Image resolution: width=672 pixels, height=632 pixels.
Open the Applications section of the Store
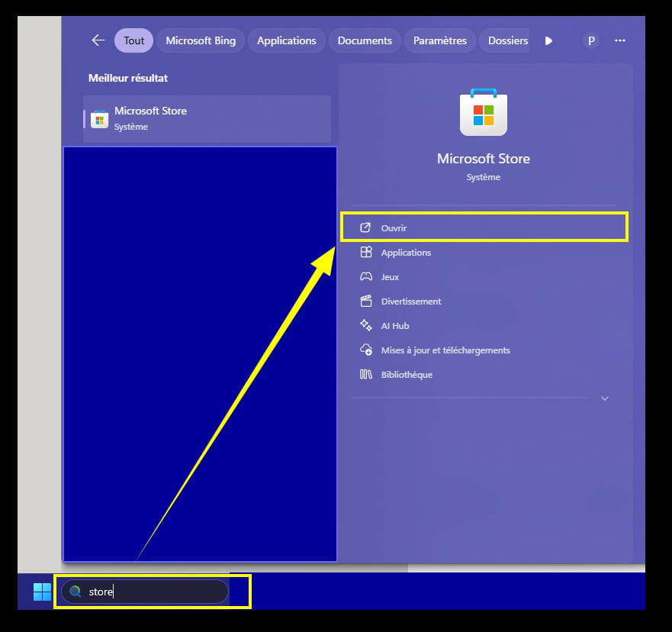(484, 253)
